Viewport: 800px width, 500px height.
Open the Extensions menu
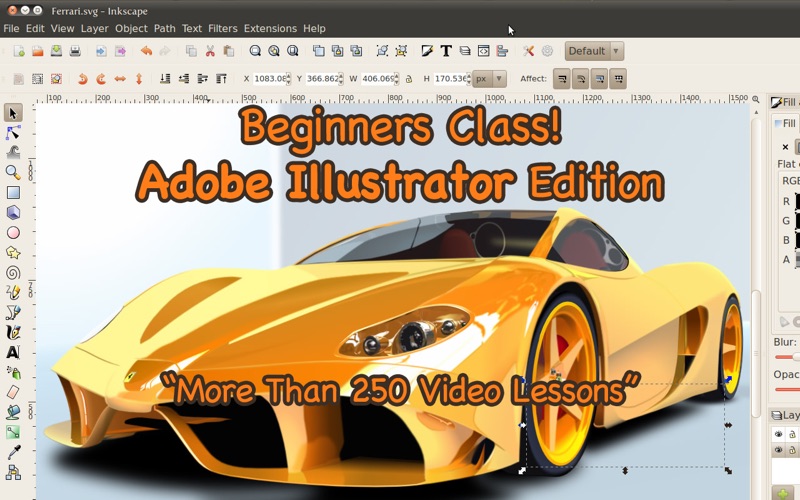coord(270,29)
